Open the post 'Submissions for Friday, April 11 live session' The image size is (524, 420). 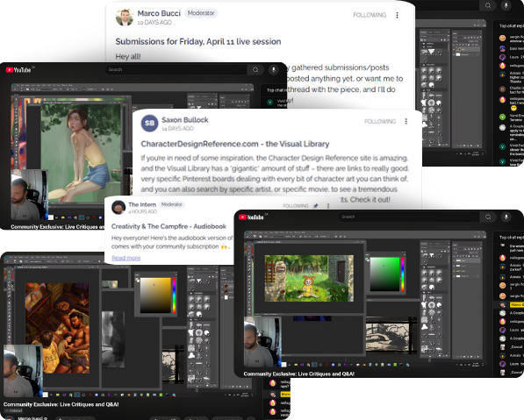coord(198,42)
